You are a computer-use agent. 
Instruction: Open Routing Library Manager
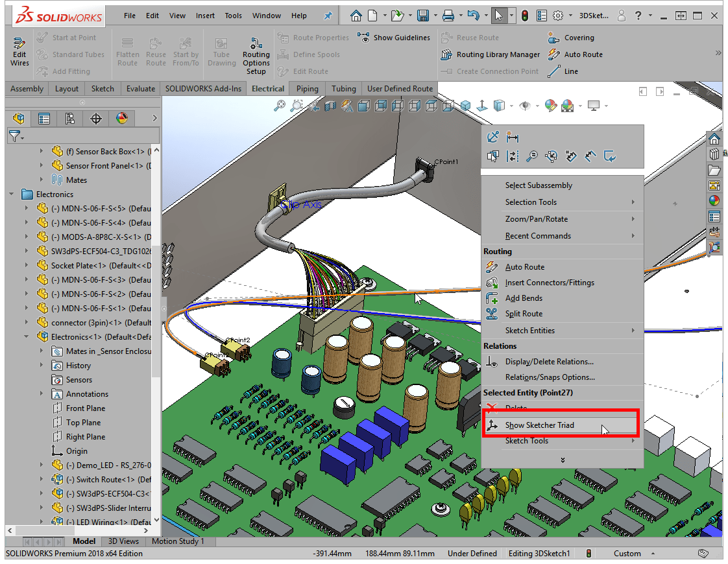pos(491,54)
